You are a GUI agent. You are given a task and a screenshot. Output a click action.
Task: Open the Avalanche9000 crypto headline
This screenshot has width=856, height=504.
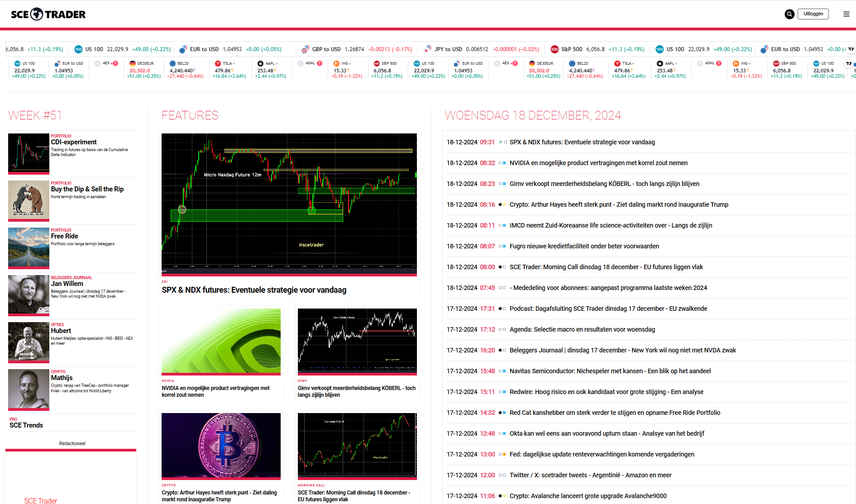(x=588, y=496)
